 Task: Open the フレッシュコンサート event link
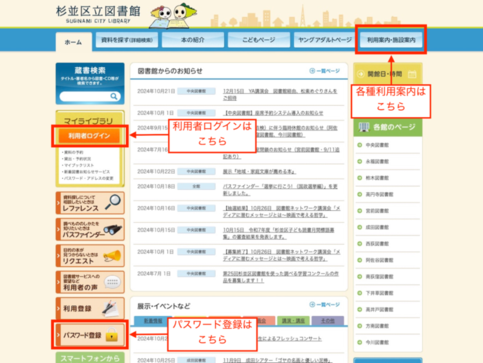[x=289, y=339]
